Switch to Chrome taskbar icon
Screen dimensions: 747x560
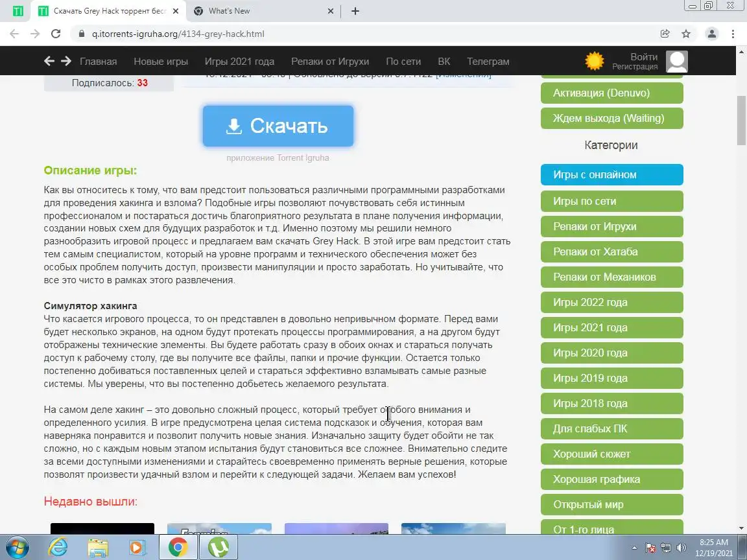coord(178,547)
